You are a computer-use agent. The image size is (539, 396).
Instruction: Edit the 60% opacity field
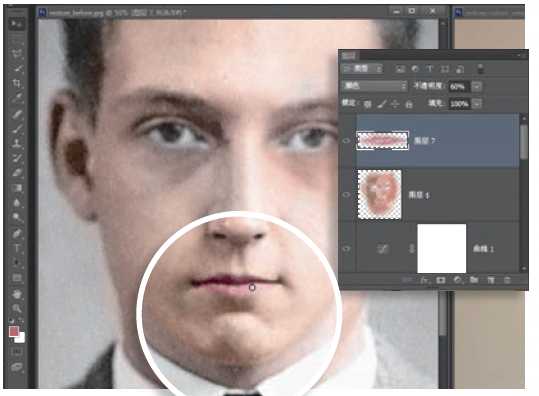[459, 86]
